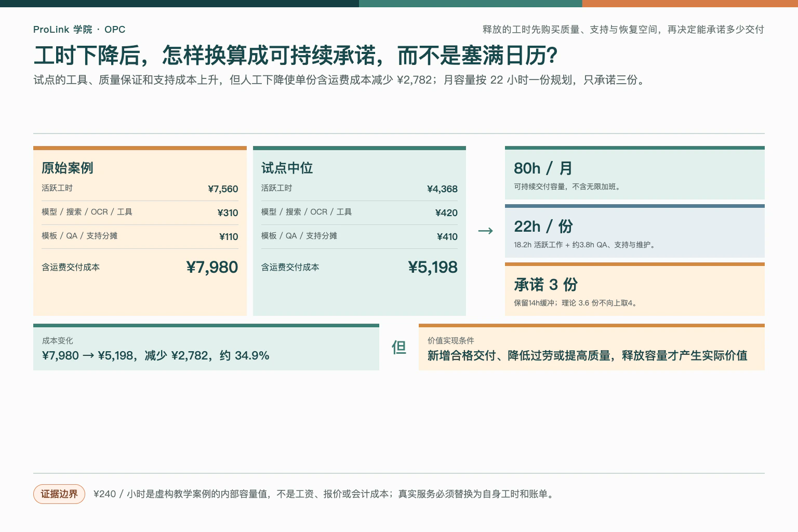798x532 pixels.
Task: Click the 价值实现条件 label
Action: [x=450, y=341]
